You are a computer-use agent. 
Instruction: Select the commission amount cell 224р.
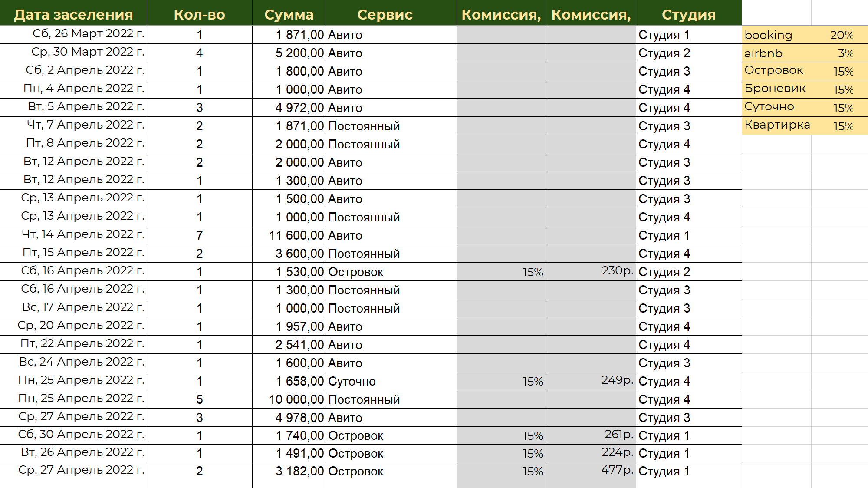pos(591,453)
